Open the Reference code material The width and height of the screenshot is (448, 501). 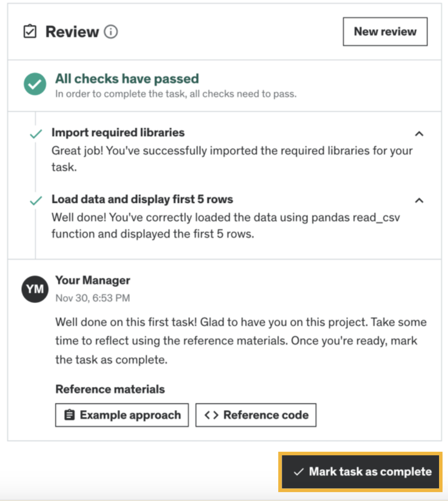coord(256,415)
